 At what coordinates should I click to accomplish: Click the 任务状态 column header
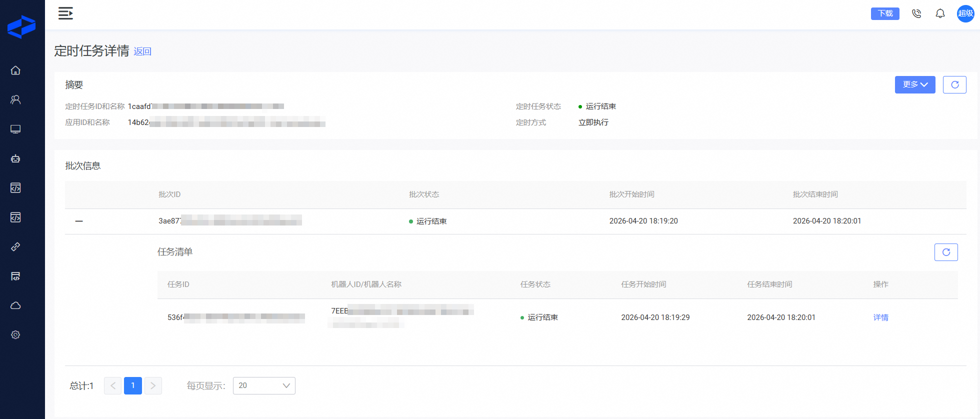point(535,284)
